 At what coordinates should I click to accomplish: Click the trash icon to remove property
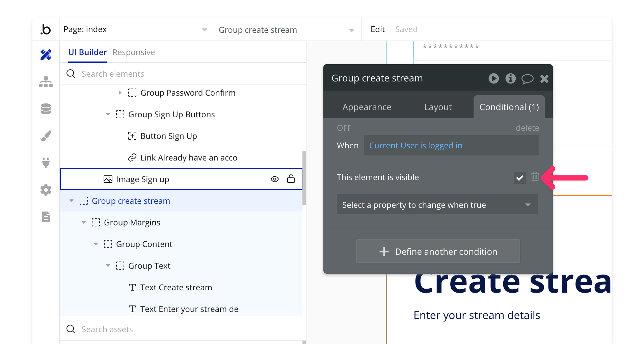[x=535, y=177]
